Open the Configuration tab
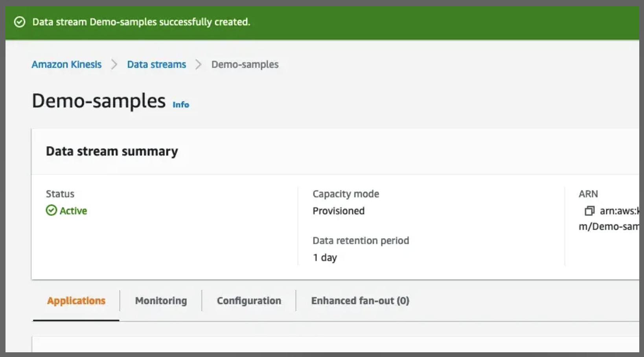Image resolution: width=644 pixels, height=357 pixels. pyautogui.click(x=248, y=300)
